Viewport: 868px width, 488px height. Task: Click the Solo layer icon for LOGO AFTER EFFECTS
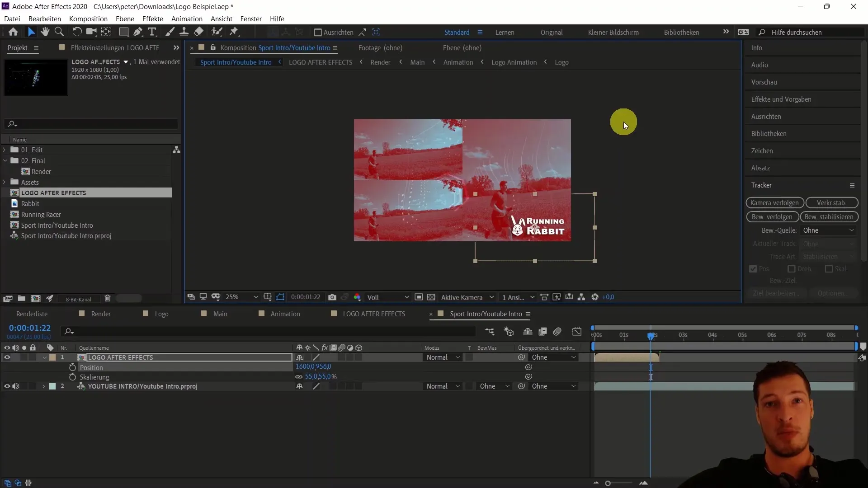coord(23,357)
